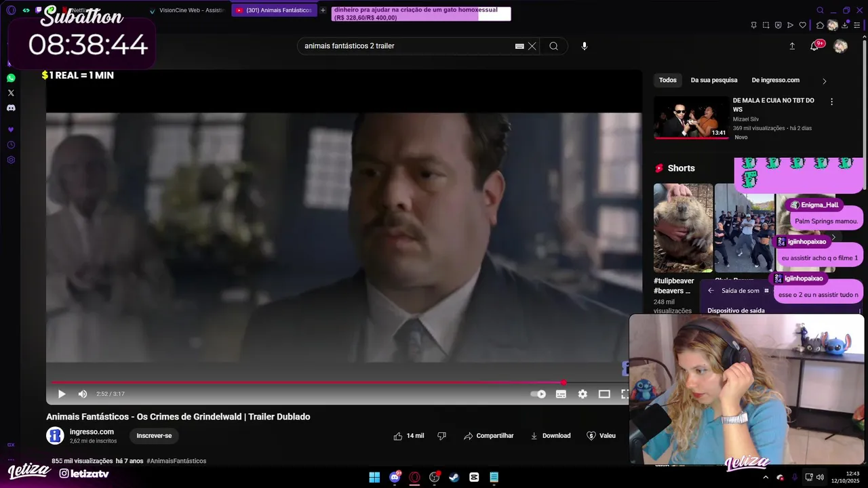Open options menu for DE MALA E CUIA video
868x488 pixels.
[832, 102]
